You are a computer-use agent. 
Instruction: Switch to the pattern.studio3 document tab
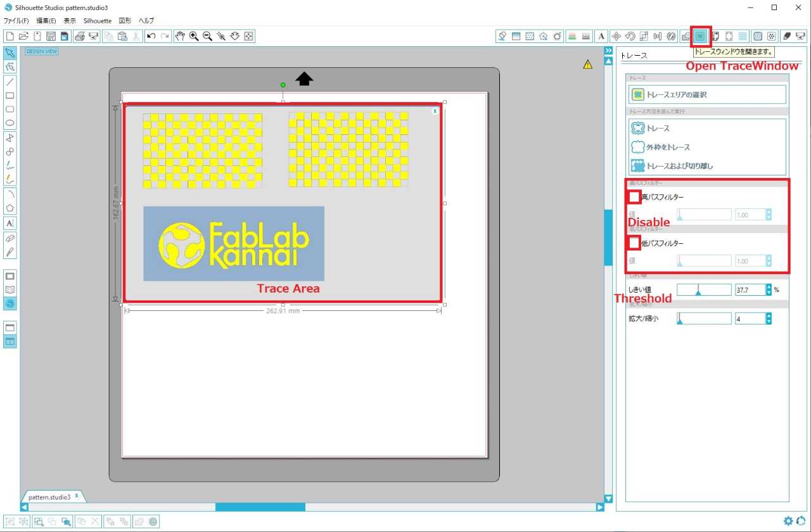(49, 497)
